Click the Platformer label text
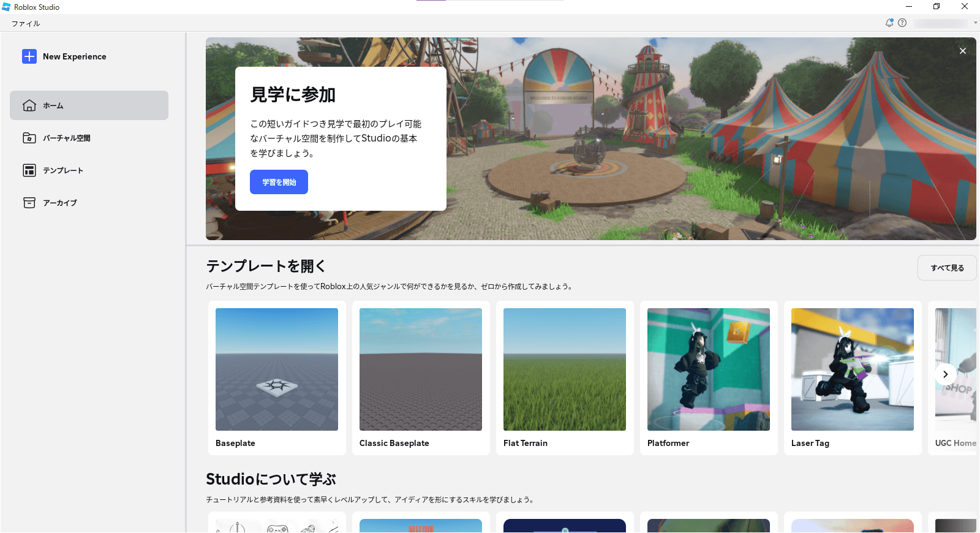This screenshot has height=533, width=980. [668, 443]
